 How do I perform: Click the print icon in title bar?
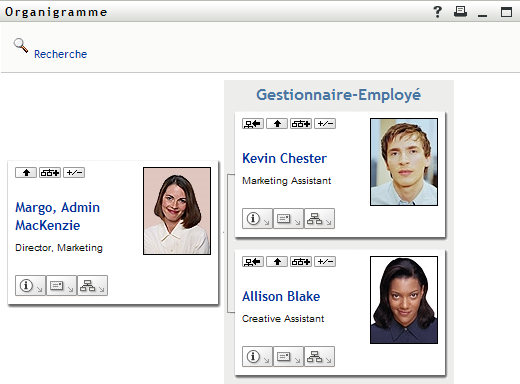460,12
